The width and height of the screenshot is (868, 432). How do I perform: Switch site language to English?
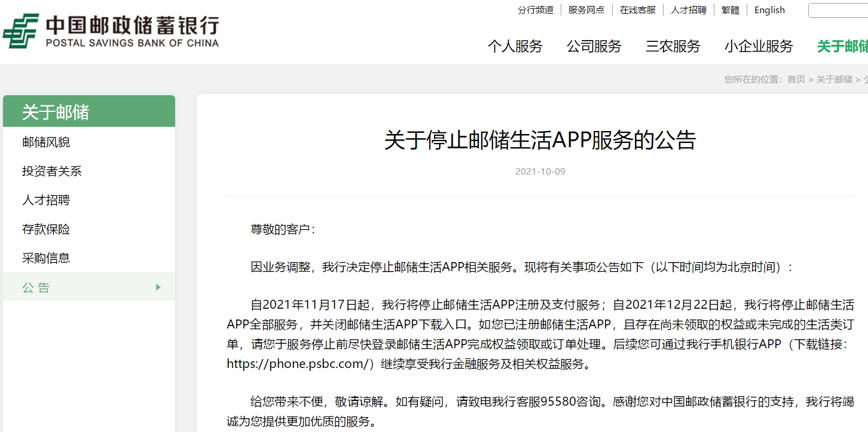point(769,10)
